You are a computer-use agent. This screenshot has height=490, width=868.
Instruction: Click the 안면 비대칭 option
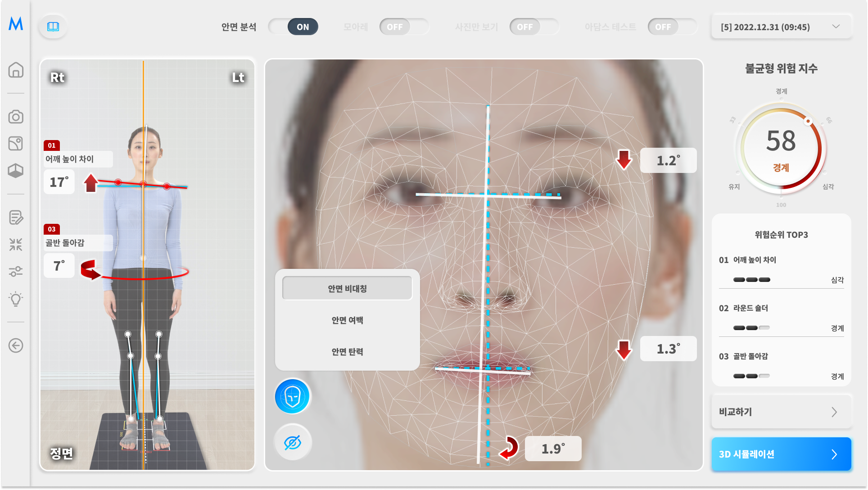coord(347,288)
